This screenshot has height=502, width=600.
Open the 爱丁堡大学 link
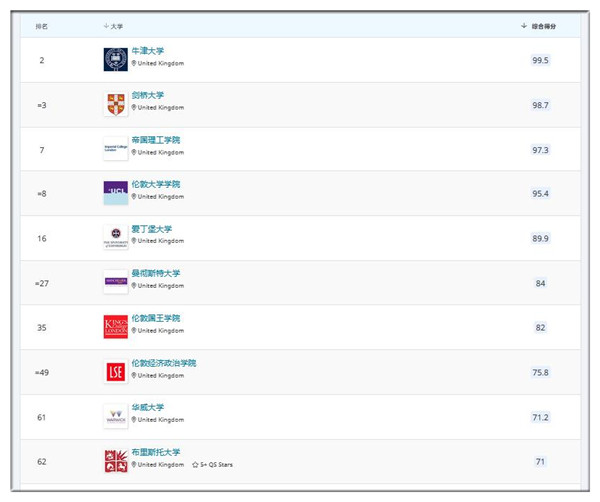[152, 229]
